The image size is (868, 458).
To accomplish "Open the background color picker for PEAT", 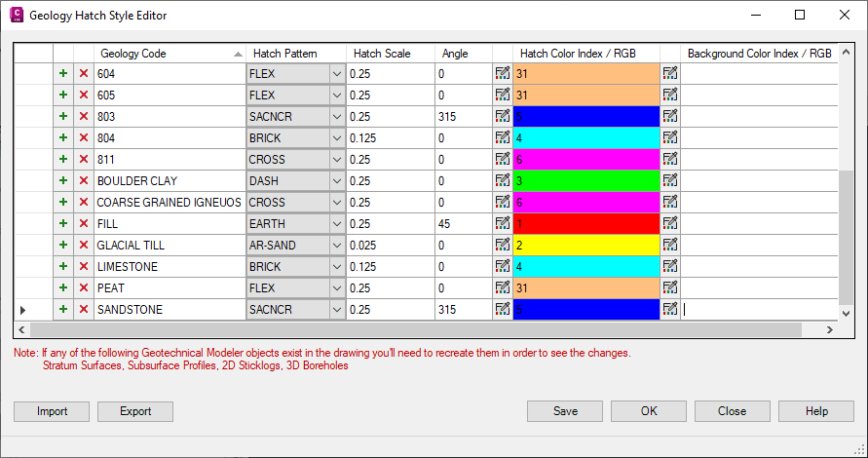I will pos(670,288).
